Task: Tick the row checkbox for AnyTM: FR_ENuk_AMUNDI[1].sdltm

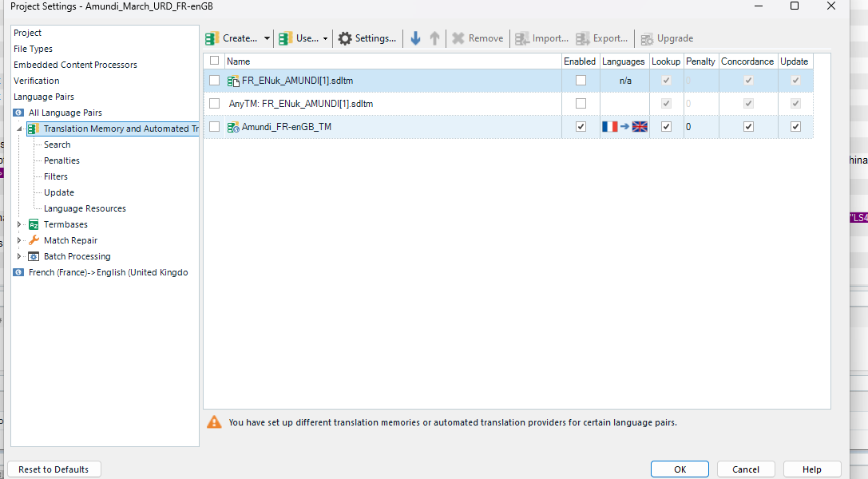Action: tap(214, 104)
